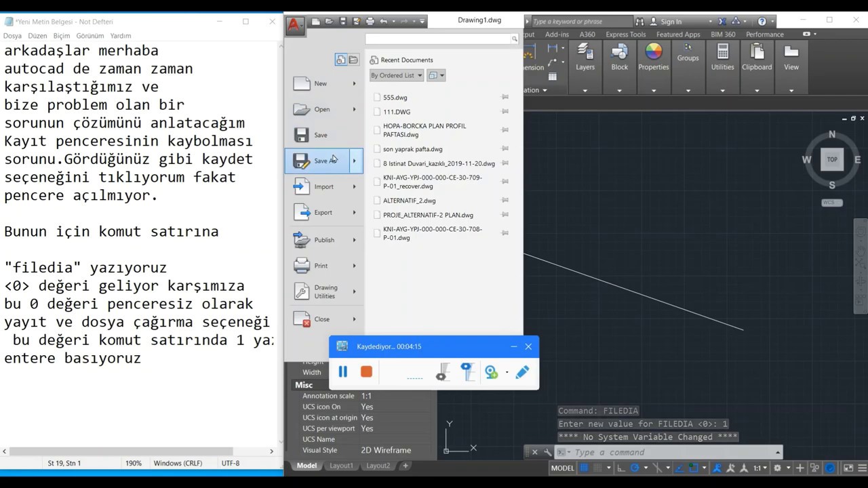Click the Undo arrow in the quick access toolbar
Image resolution: width=868 pixels, height=488 pixels.
(x=384, y=22)
